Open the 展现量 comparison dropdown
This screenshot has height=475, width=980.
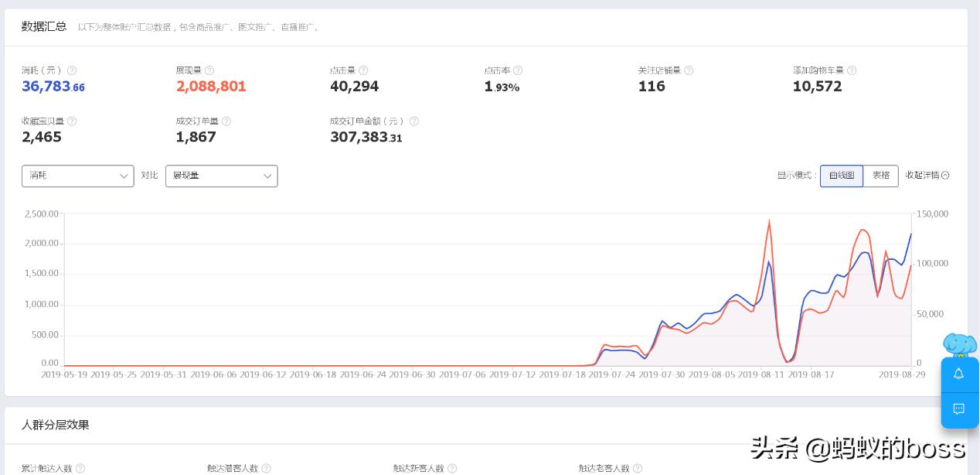click(x=221, y=176)
